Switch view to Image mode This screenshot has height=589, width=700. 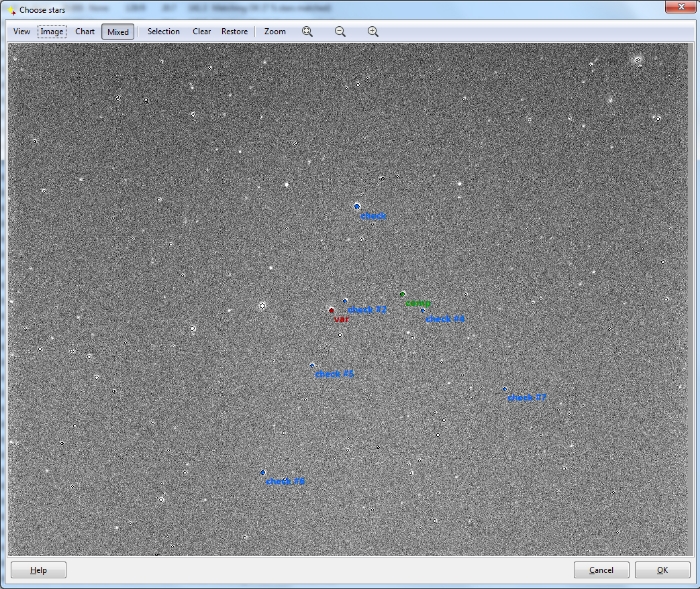(52, 31)
